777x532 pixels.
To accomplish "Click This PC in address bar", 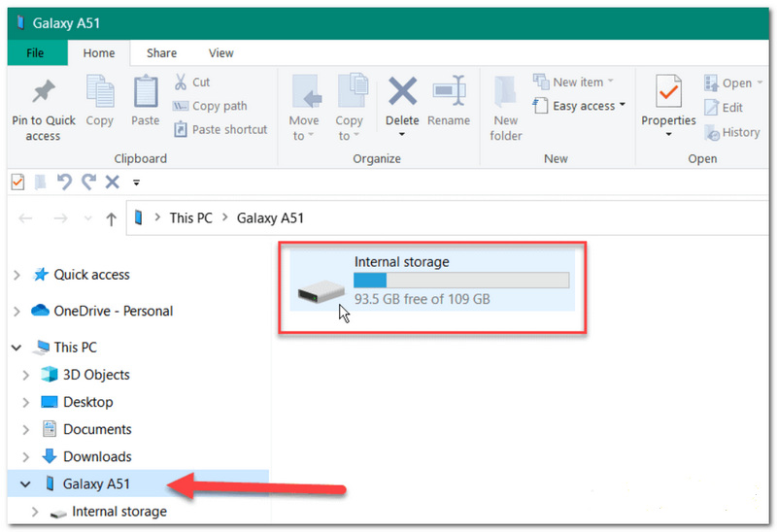I will 190,218.
